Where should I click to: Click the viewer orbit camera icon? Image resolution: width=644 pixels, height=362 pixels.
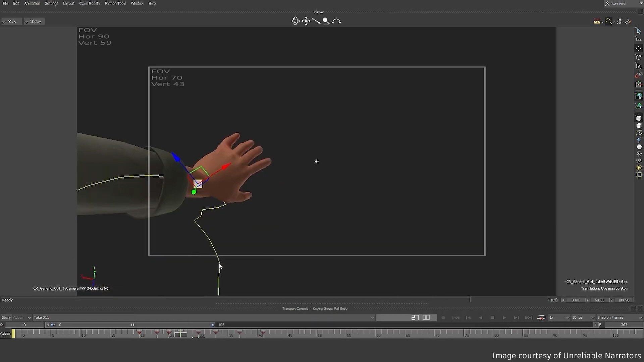click(296, 21)
